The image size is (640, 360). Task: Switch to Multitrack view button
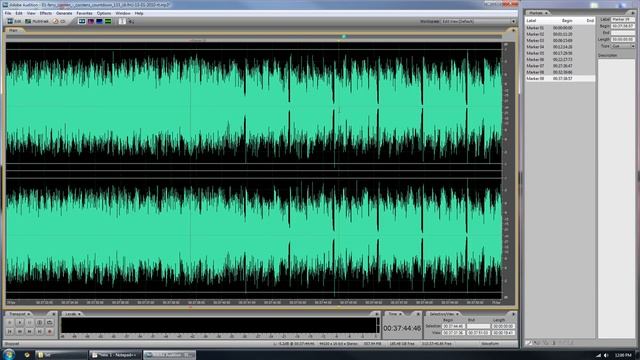[x=37, y=21]
